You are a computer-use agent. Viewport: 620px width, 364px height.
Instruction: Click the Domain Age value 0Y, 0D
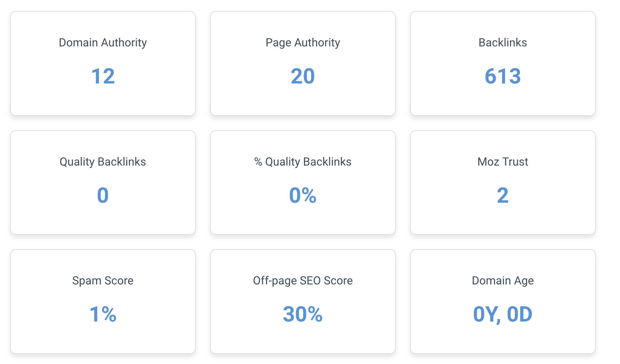click(503, 315)
